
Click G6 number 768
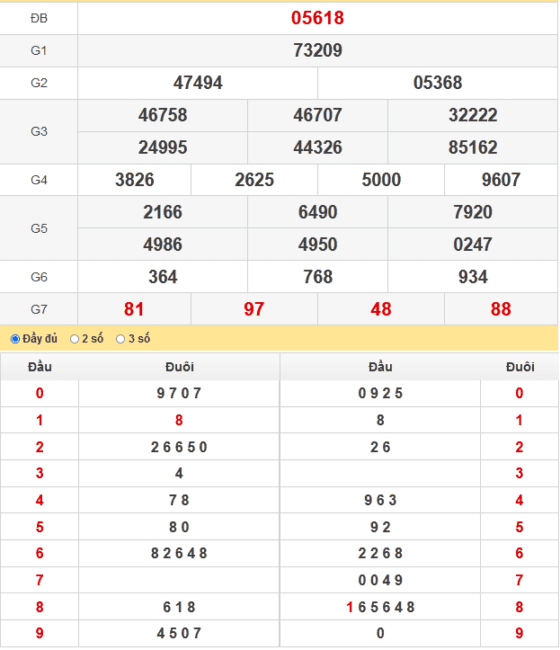click(318, 276)
